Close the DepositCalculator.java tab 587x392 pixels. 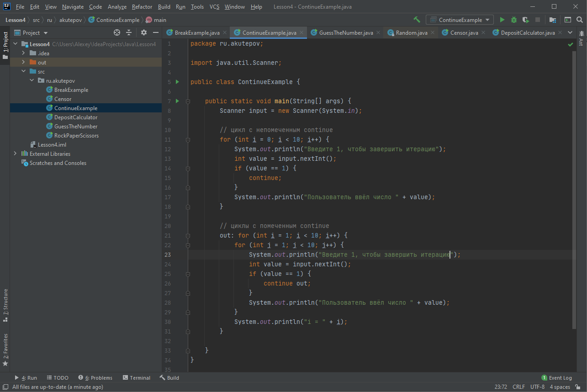[x=560, y=33]
